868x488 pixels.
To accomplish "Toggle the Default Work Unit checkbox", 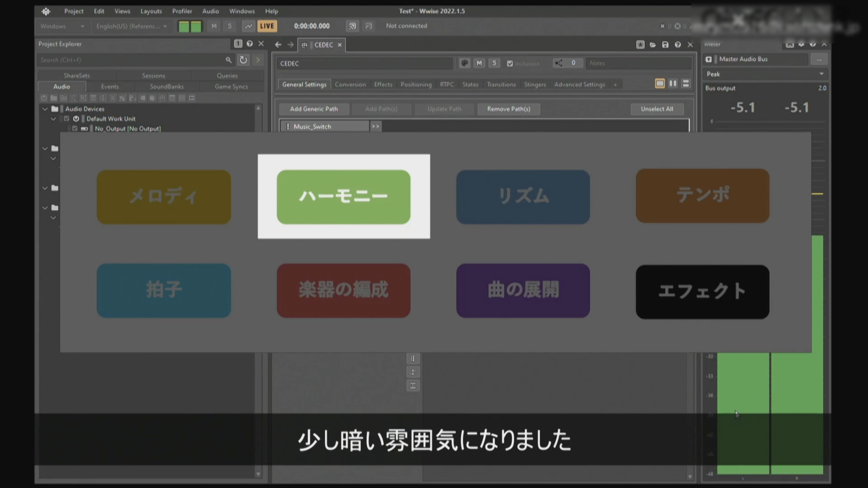I will coord(66,119).
